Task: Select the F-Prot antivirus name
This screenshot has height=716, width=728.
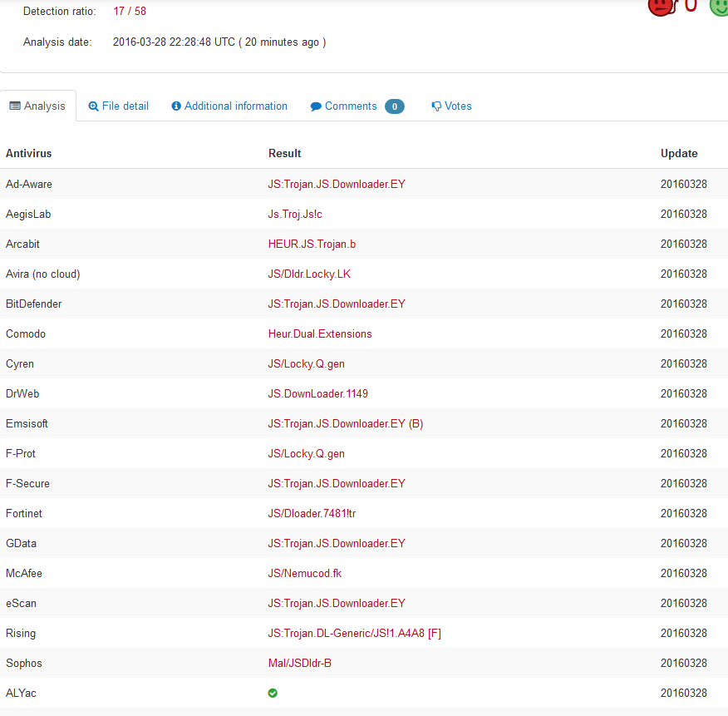Action: 21,453
